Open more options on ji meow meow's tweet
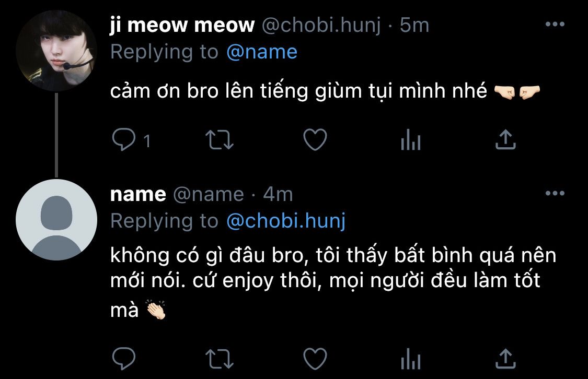 [x=555, y=25]
